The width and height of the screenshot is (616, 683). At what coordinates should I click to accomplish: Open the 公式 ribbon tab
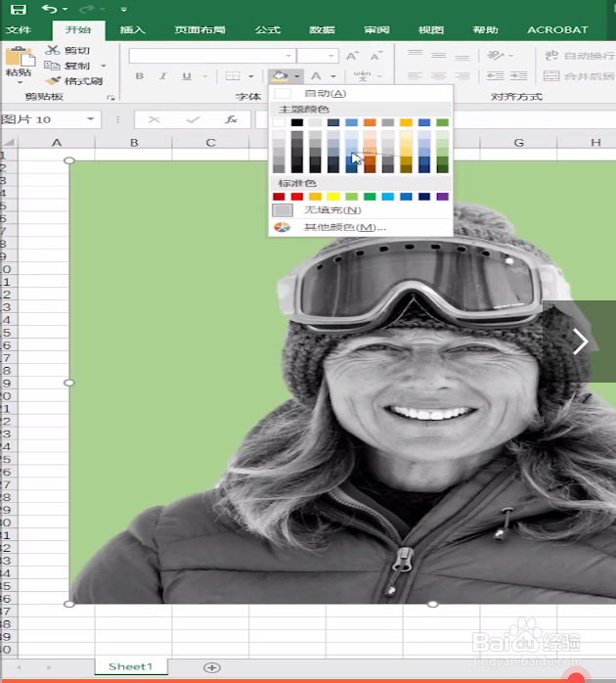(x=268, y=30)
